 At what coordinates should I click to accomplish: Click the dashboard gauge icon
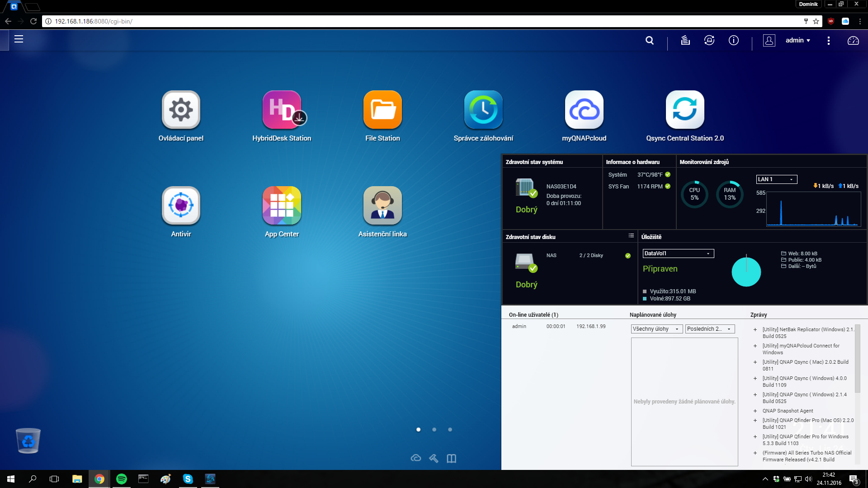pos(853,41)
